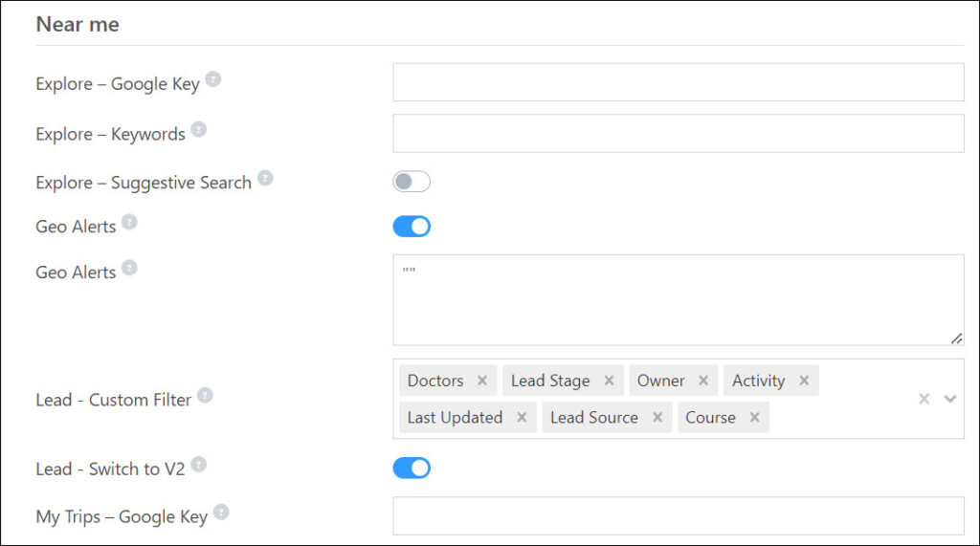
Task: Open help icon beside Geo Alerts toggle label
Action: pos(129,222)
